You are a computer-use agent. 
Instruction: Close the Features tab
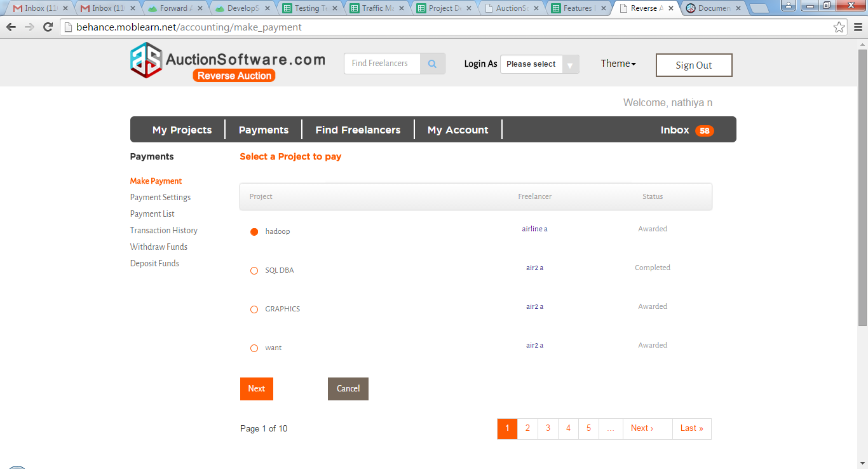coord(602,8)
